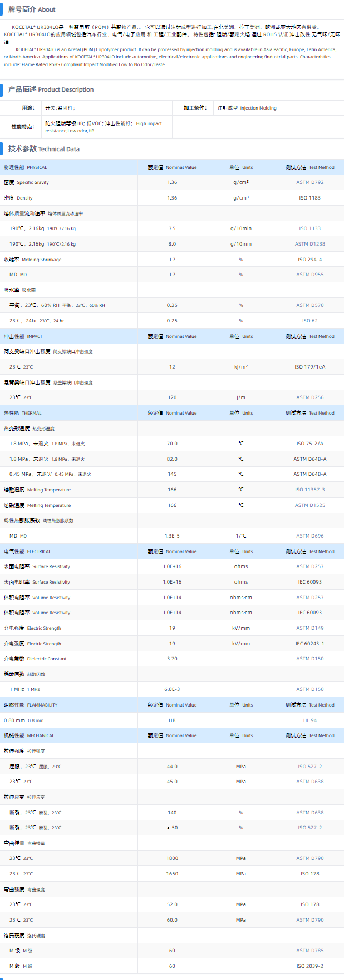Image resolution: width=344 pixels, height=980 pixels.
Task: Click the ISO 62 test method link
Action: tap(309, 321)
